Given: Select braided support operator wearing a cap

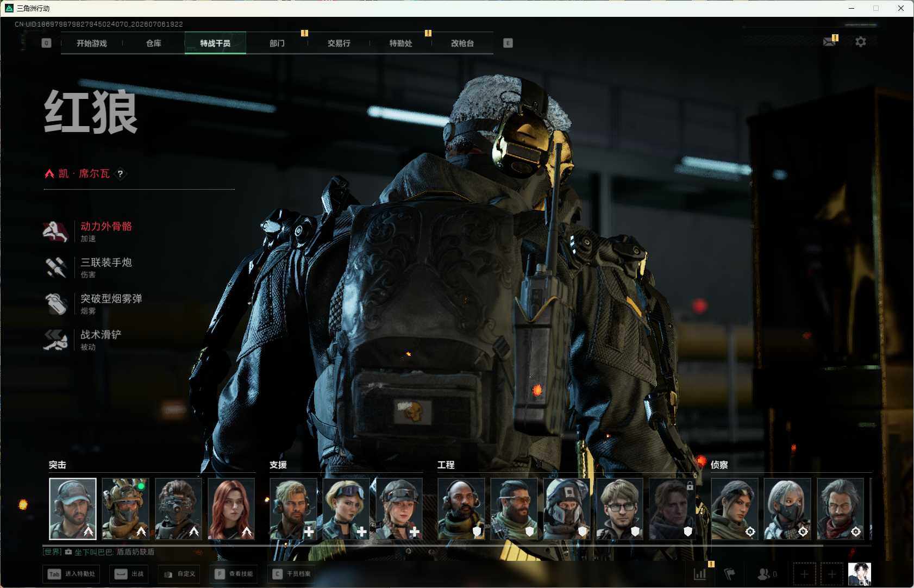Looking at the screenshot, I should 399,509.
